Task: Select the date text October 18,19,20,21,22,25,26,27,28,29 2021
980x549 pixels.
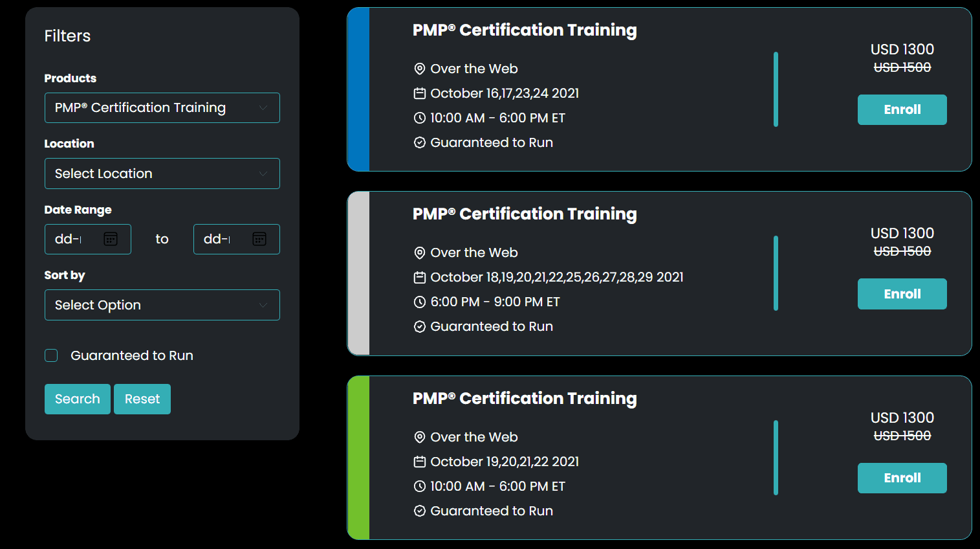Action: pos(557,277)
